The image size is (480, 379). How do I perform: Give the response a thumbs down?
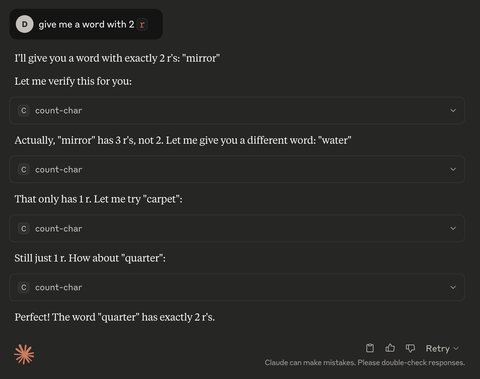[410, 348]
